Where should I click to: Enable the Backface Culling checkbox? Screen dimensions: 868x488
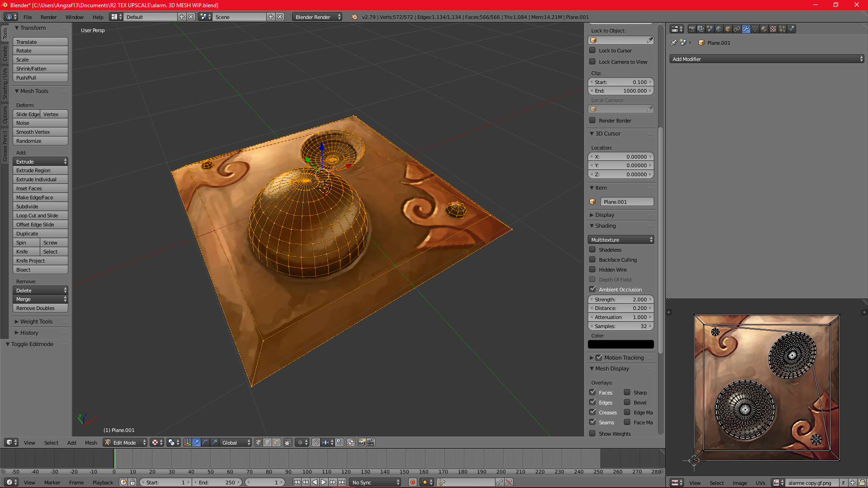592,259
